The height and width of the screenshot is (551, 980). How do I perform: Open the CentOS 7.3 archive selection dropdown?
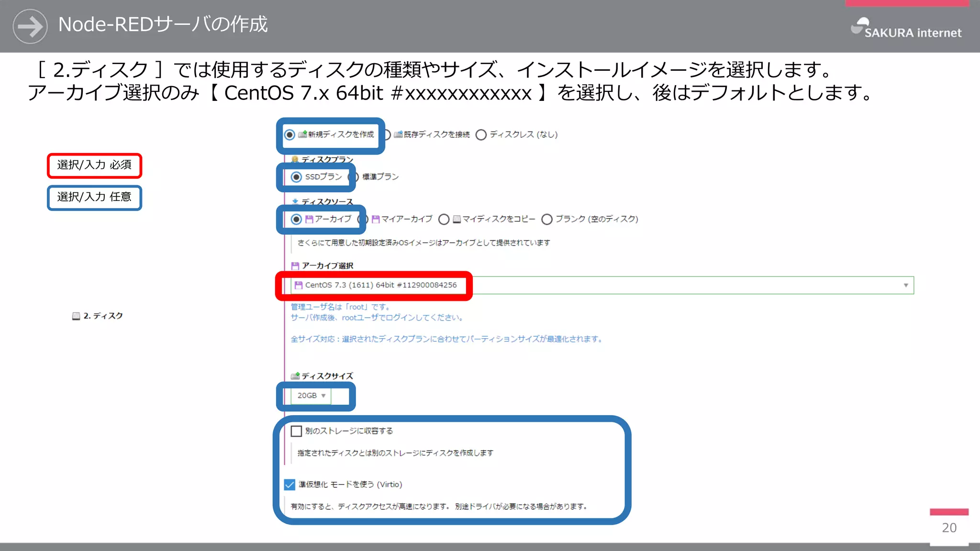pyautogui.click(x=602, y=285)
